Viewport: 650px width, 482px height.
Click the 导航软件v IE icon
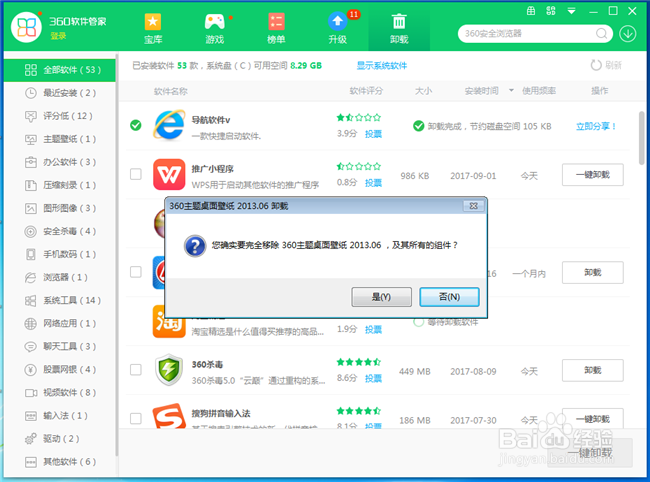[169, 125]
